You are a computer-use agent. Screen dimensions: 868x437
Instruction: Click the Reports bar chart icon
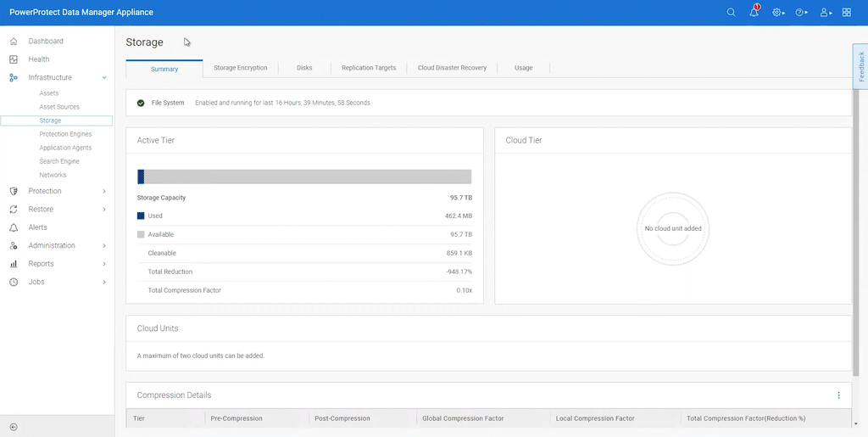coord(14,264)
